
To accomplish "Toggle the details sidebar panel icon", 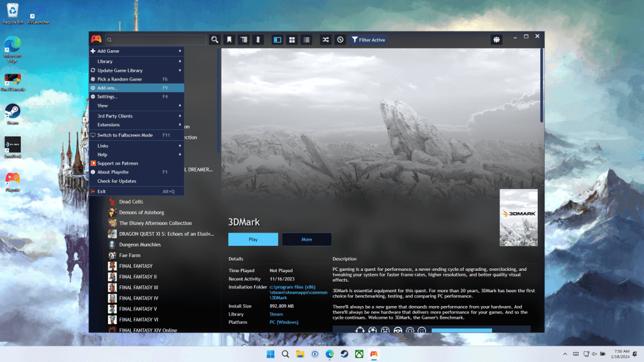I will [x=277, y=40].
